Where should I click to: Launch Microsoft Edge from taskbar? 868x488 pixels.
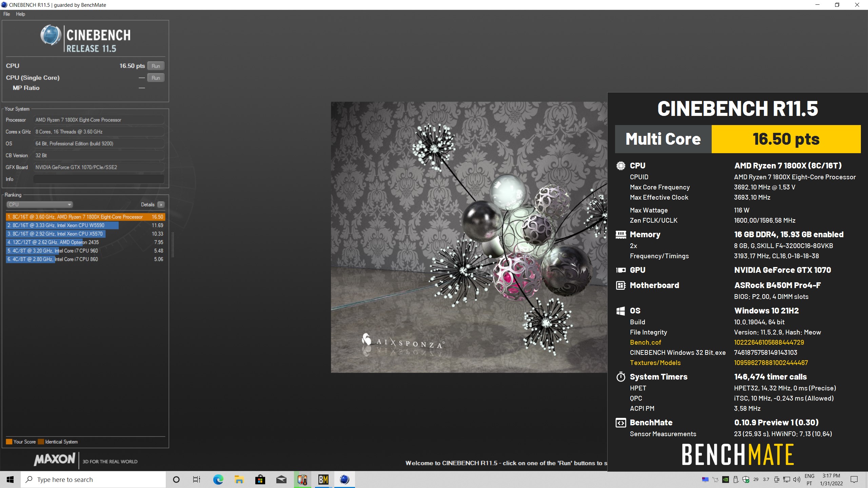(x=218, y=480)
